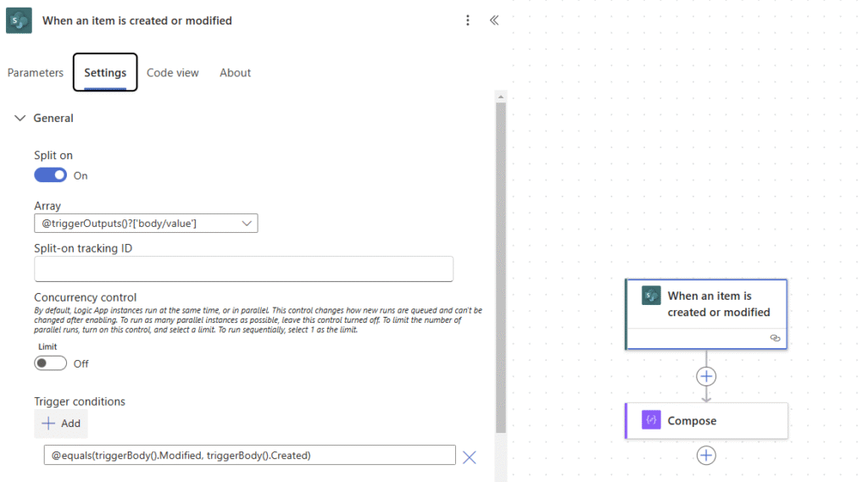Add a new trigger condition
868x482 pixels.
61,424
